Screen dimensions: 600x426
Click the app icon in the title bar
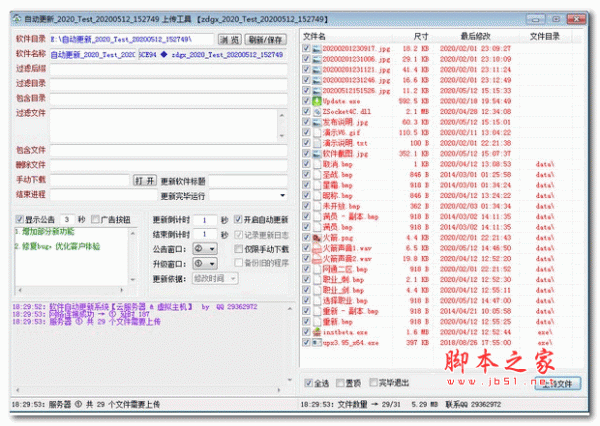pos(17,18)
